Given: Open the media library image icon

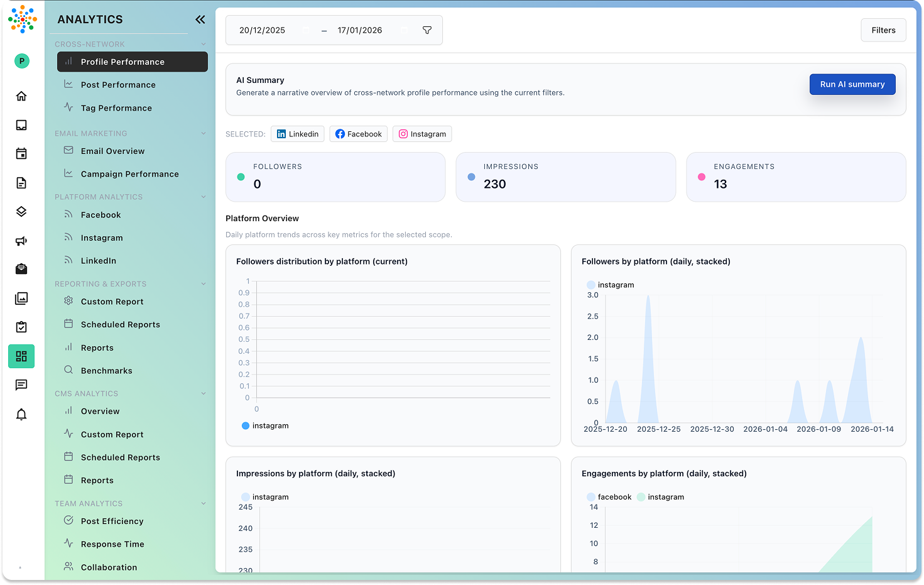Looking at the screenshot, I should pyautogui.click(x=21, y=298).
